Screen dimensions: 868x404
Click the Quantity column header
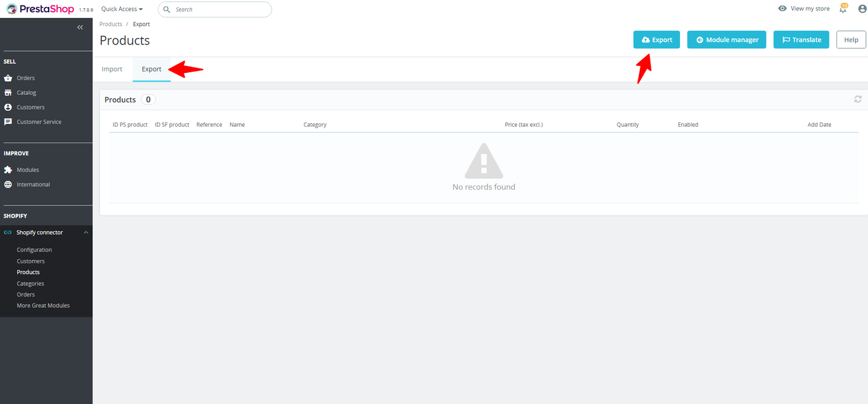tap(628, 125)
